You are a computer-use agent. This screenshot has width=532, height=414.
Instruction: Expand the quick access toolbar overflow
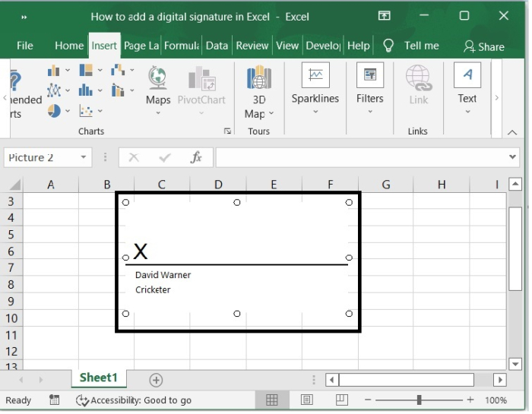tap(24, 17)
